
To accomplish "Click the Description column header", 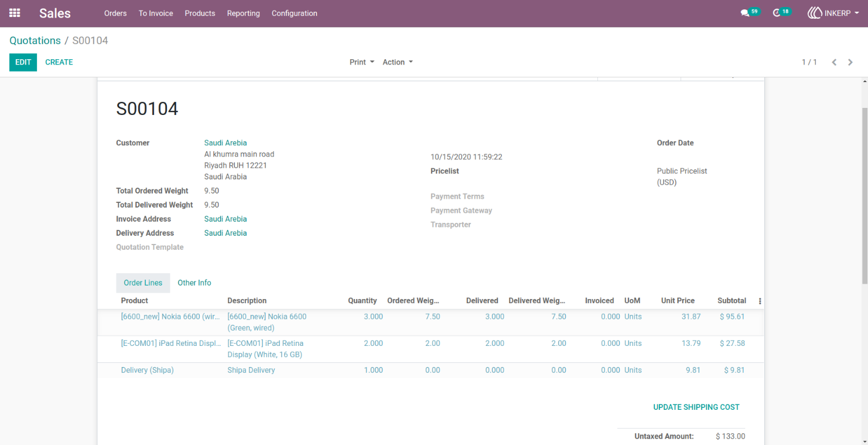I will (x=247, y=301).
